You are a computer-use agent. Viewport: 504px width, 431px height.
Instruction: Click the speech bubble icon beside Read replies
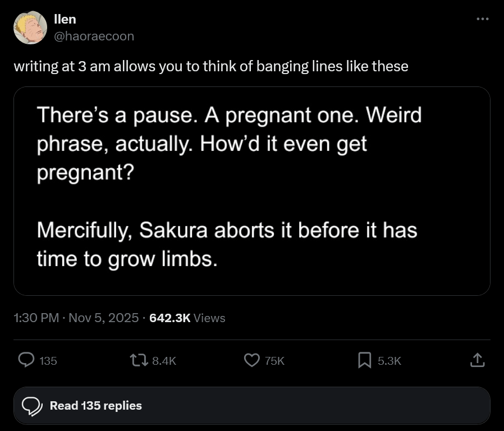pyautogui.click(x=32, y=405)
